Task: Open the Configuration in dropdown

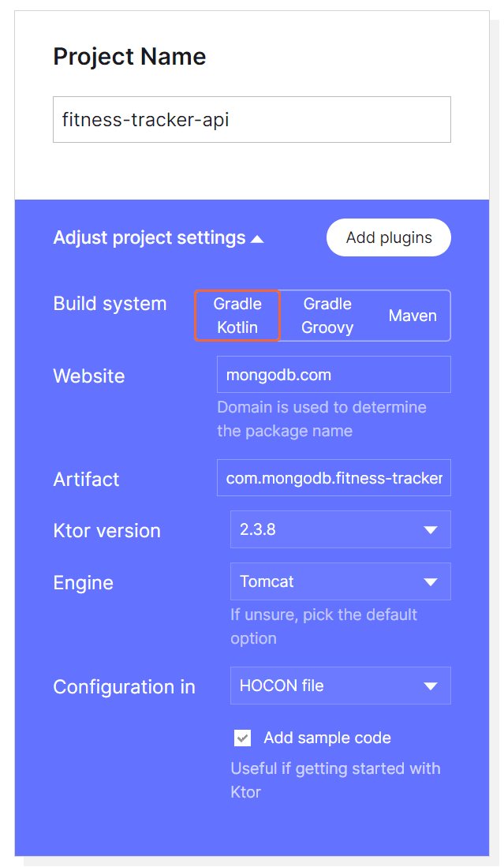Action: pos(340,686)
